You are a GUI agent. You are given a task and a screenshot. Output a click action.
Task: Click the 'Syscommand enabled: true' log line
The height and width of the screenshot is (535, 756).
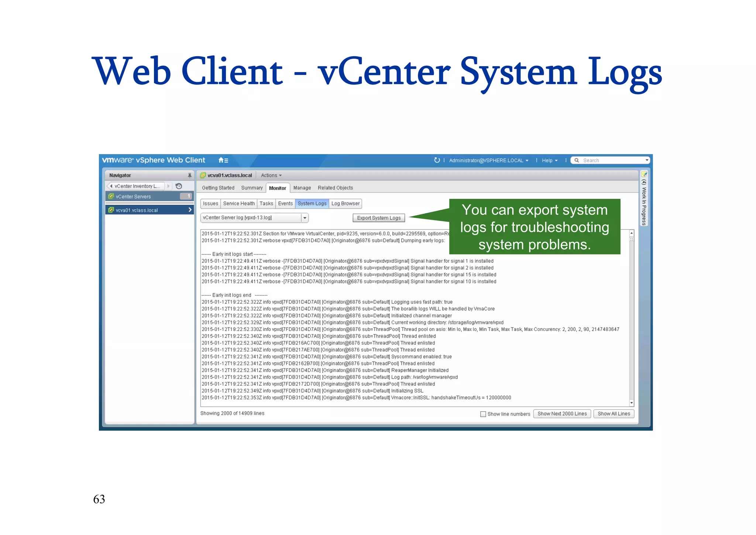[327, 357]
